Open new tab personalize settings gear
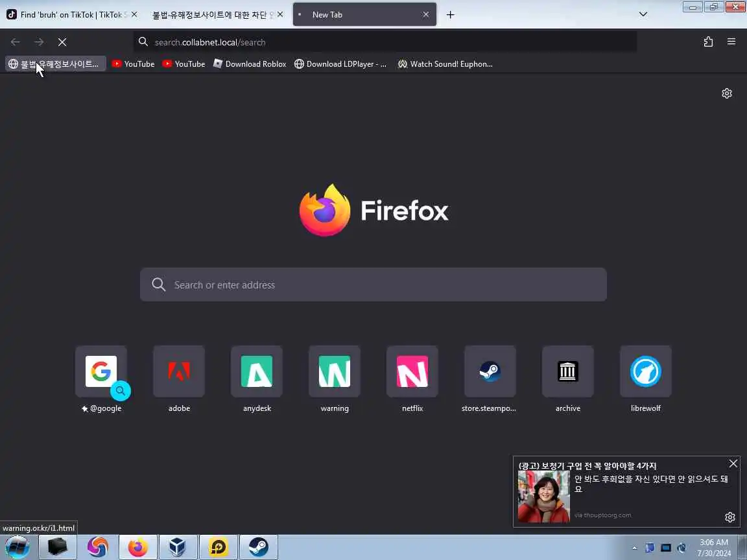747x560 pixels. (726, 93)
